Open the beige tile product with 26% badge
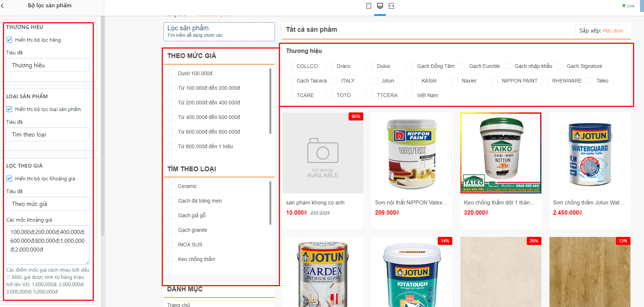This screenshot has width=644, height=307. point(501,272)
